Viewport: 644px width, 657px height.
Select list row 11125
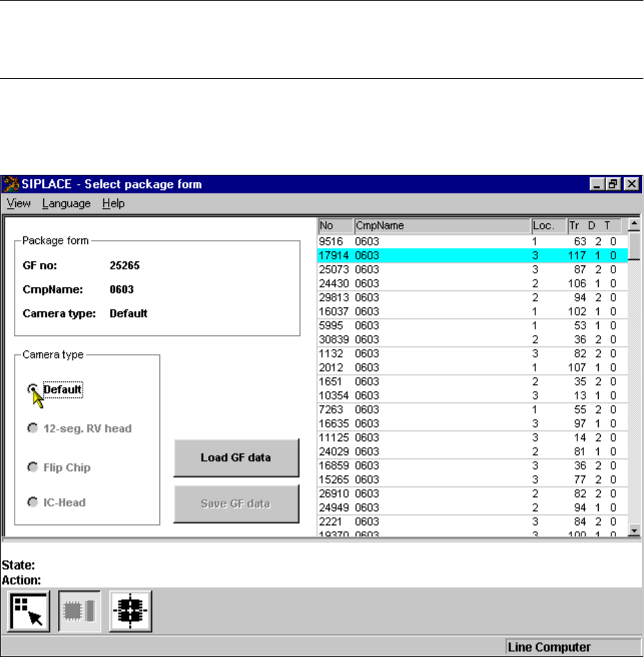tap(472, 438)
